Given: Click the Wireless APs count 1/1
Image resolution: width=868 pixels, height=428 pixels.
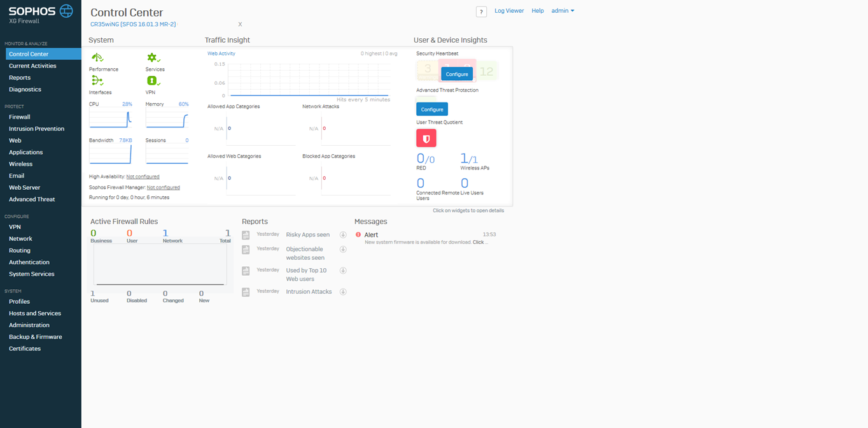Looking at the screenshot, I should [469, 159].
